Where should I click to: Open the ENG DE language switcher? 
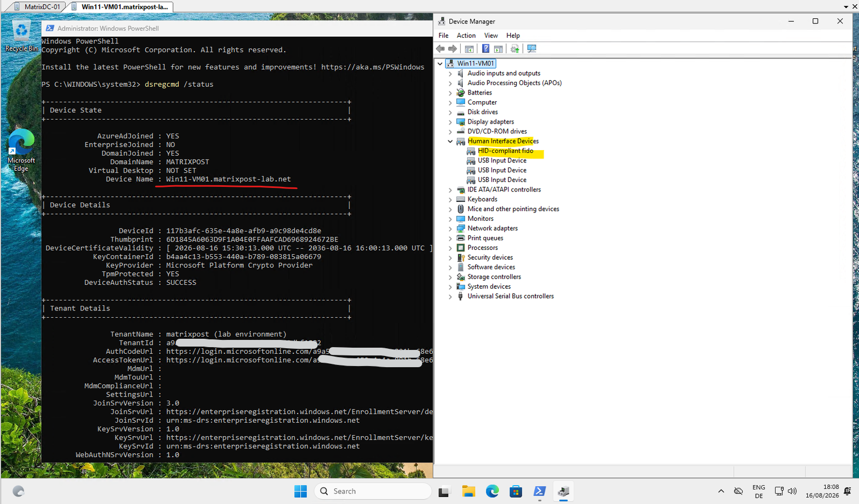(759, 491)
